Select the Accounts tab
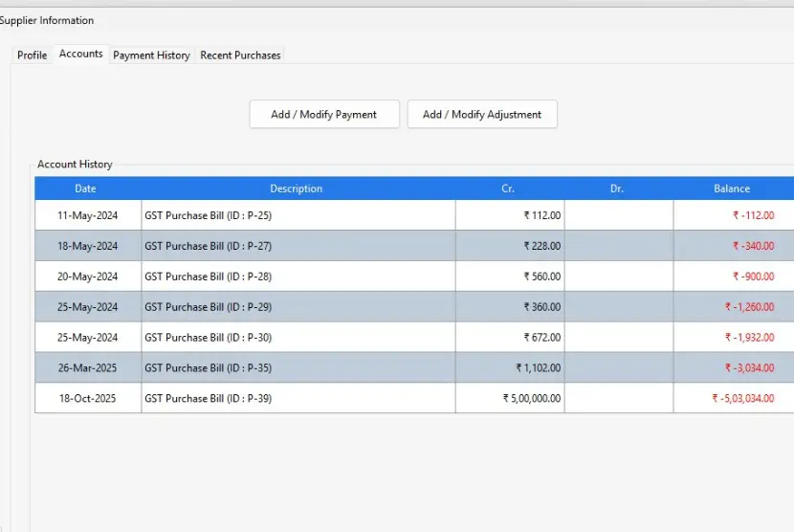Screen dimensions: 794x532 pyautogui.click(x=80, y=55)
